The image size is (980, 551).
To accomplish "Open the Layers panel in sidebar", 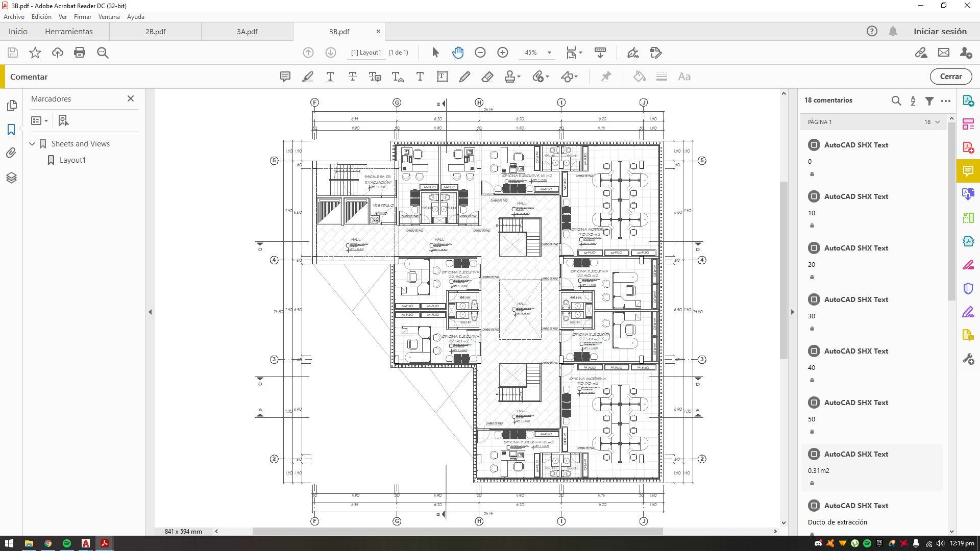I will click(x=11, y=178).
